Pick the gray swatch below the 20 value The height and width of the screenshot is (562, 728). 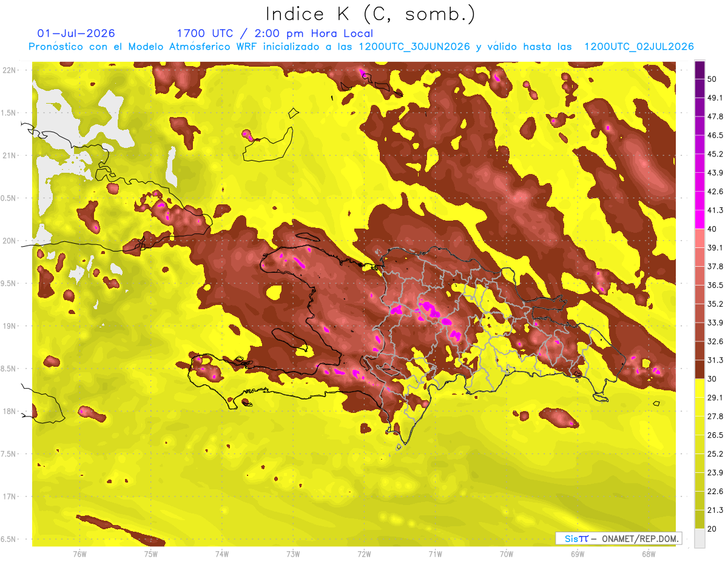point(699,538)
